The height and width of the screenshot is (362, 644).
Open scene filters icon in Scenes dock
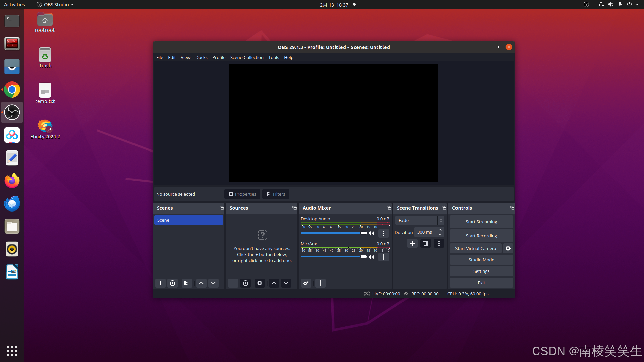point(187,283)
